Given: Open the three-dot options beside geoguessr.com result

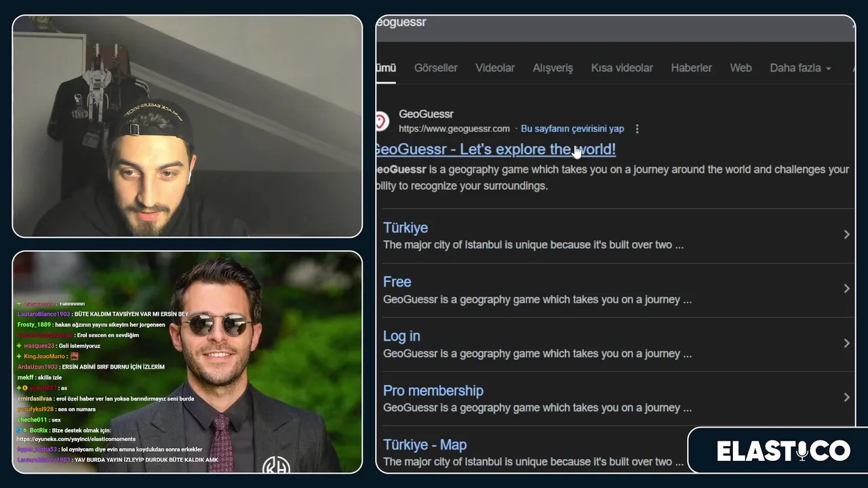Looking at the screenshot, I should pyautogui.click(x=637, y=129).
